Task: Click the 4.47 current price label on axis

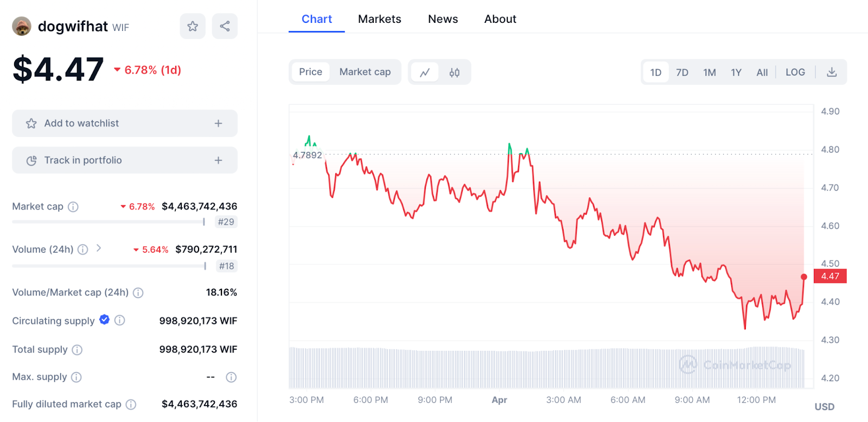Action: (830, 276)
